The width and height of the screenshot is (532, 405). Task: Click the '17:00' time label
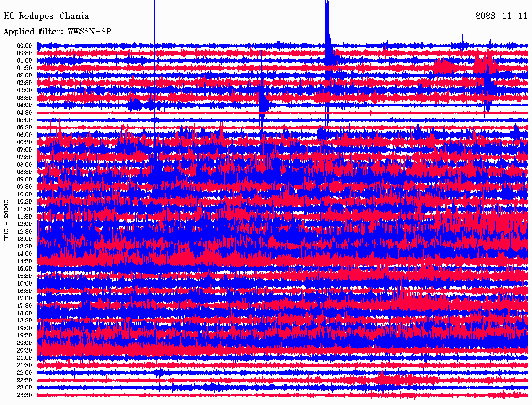click(24, 299)
